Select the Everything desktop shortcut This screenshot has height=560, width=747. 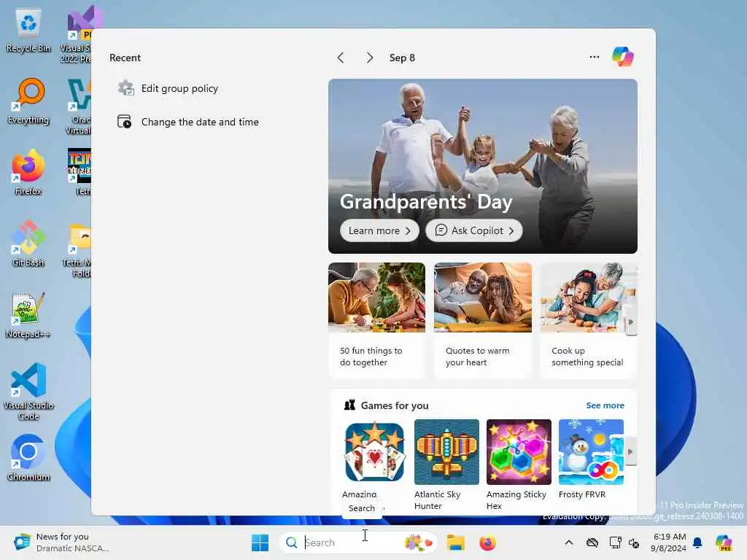point(28,101)
